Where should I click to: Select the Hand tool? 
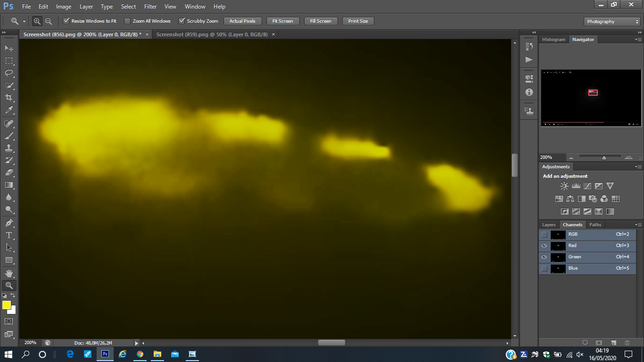(9, 273)
